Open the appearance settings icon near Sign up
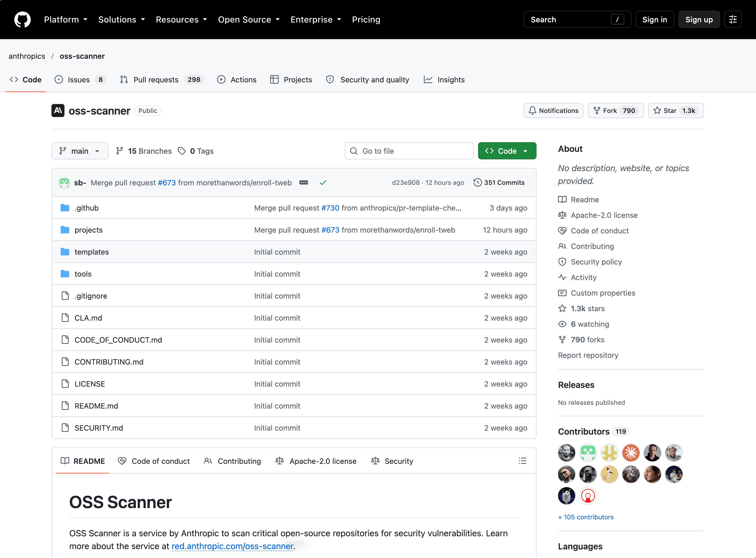756x558 pixels. click(x=733, y=20)
